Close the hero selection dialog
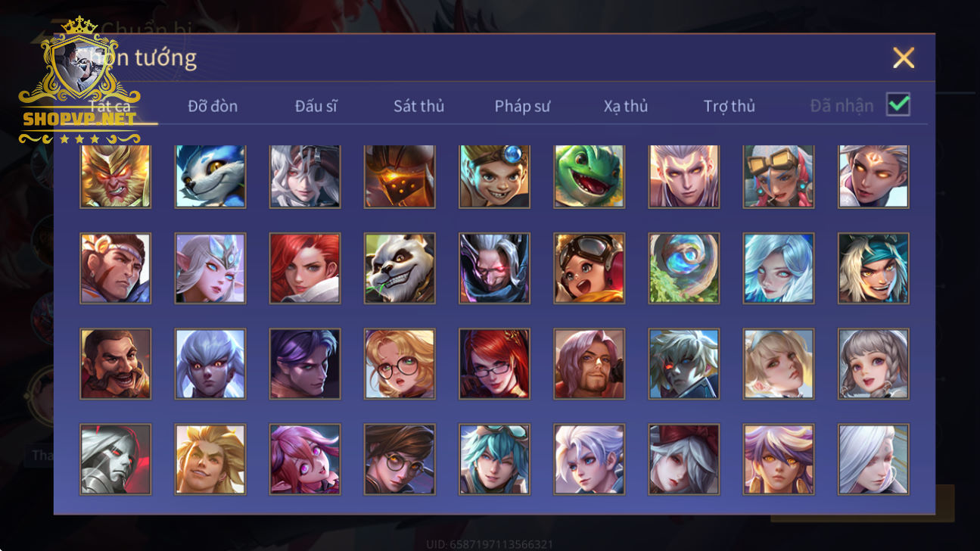 click(x=904, y=58)
